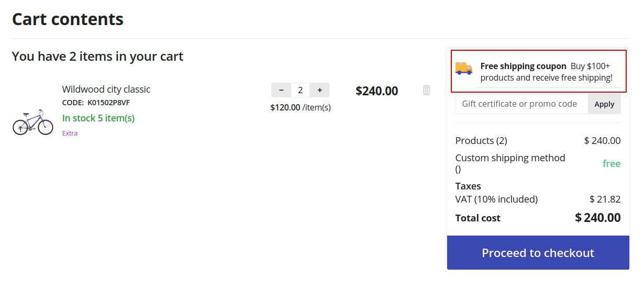The image size is (644, 290).
Task: Click the Total cost amount
Action: click(598, 217)
